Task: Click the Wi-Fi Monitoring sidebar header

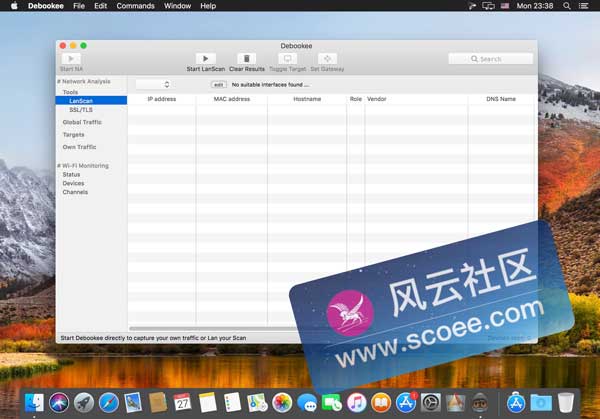Action: (x=83, y=166)
